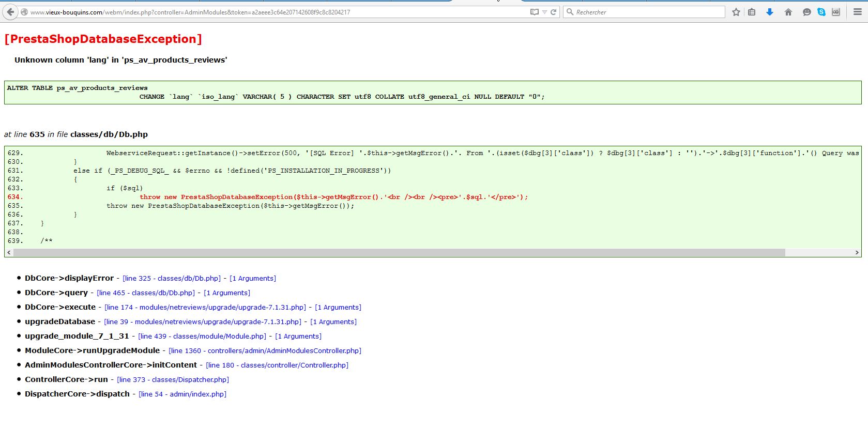Open the hamburger browser menu

[857, 12]
